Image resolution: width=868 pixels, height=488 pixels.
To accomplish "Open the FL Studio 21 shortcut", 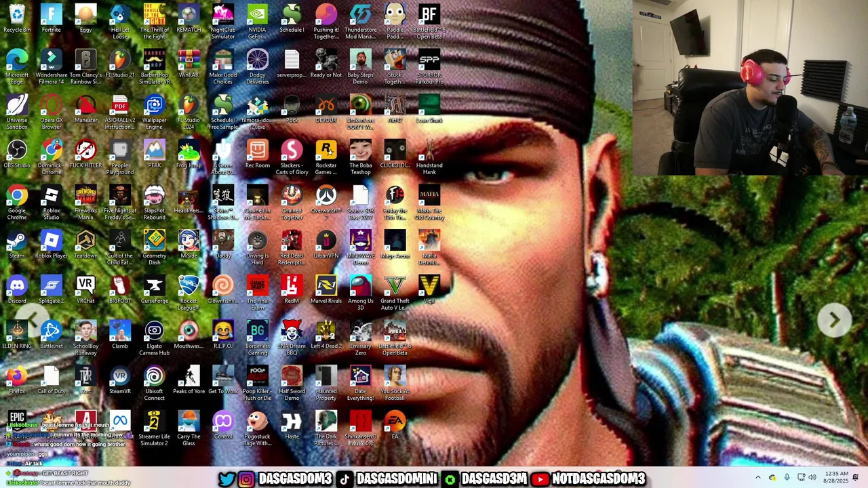I will click(x=120, y=64).
